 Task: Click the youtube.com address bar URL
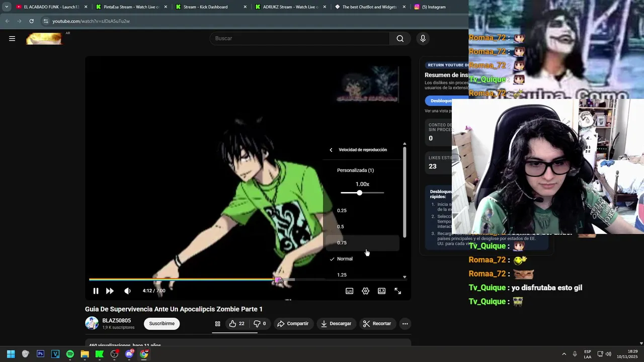91,21
